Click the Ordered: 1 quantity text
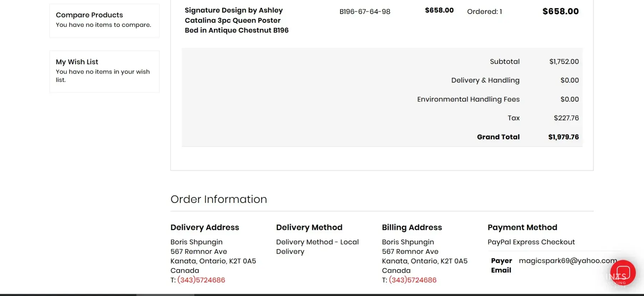 (484, 11)
